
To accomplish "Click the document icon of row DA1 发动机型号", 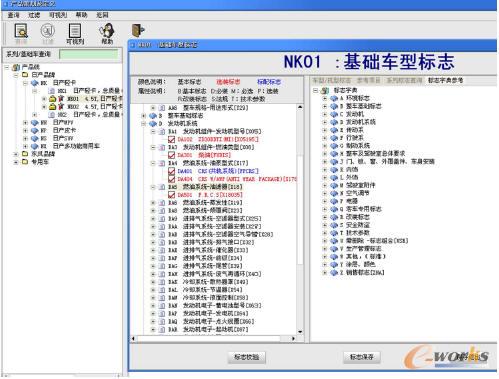I will tap(162, 132).
